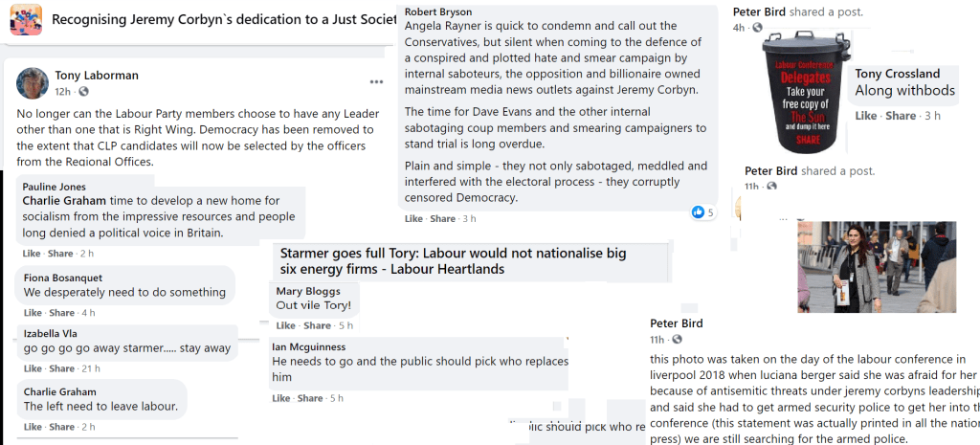Open the 'Recognising Jeremy Corbyn's dedication' group title
The height and width of the screenshot is (445, 980).
[222, 19]
